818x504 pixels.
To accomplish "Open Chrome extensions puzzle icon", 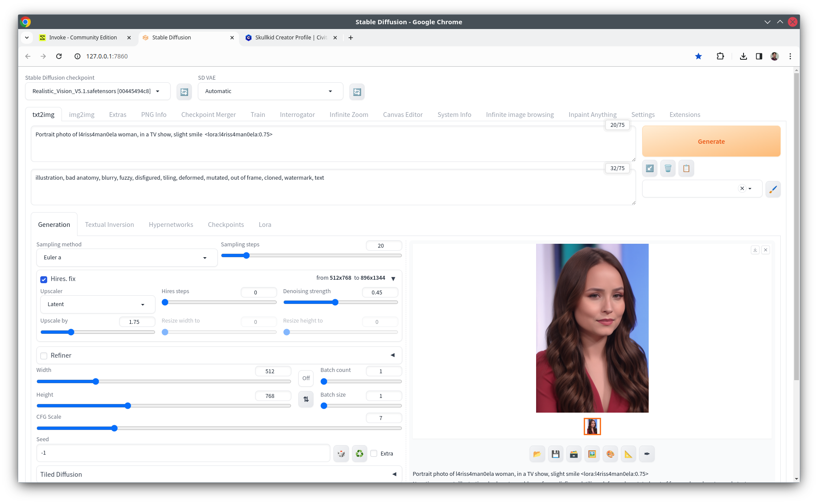I will 720,56.
